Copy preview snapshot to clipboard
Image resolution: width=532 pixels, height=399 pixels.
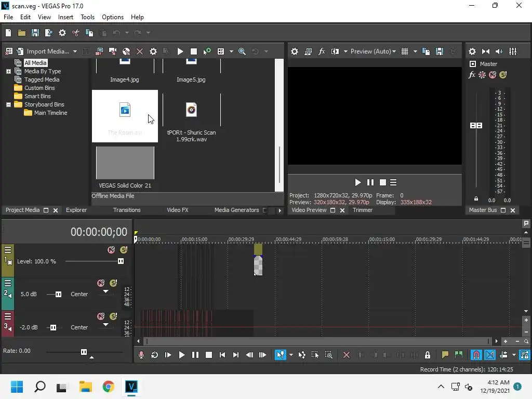pos(426,51)
